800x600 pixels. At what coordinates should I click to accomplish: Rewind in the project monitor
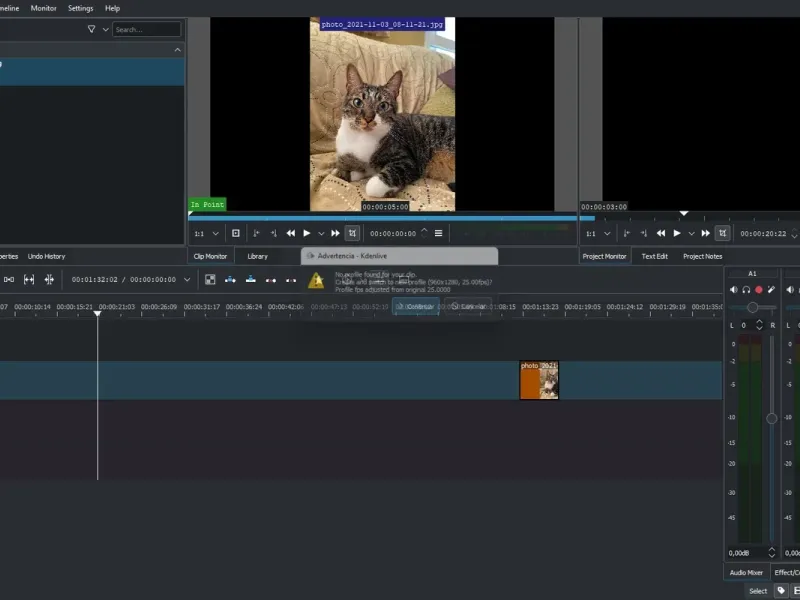[661, 233]
